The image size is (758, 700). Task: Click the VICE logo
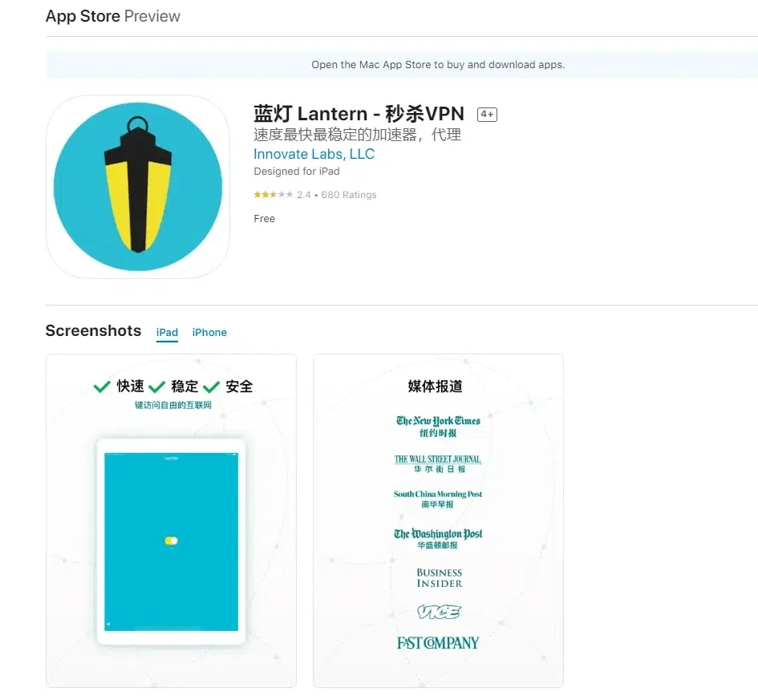pyautogui.click(x=439, y=613)
